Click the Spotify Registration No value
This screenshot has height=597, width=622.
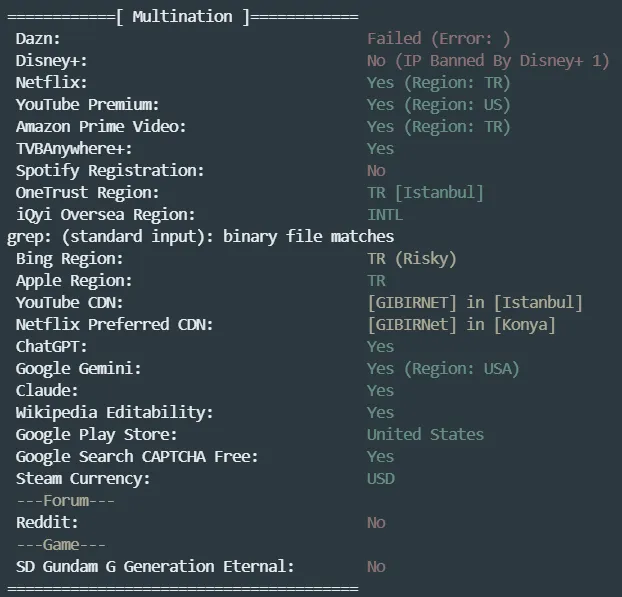(376, 171)
